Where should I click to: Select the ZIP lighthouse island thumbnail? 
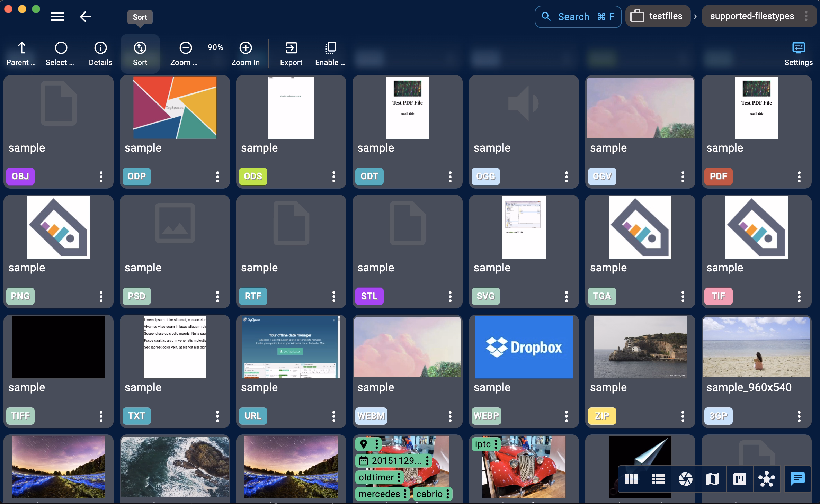pos(640,347)
